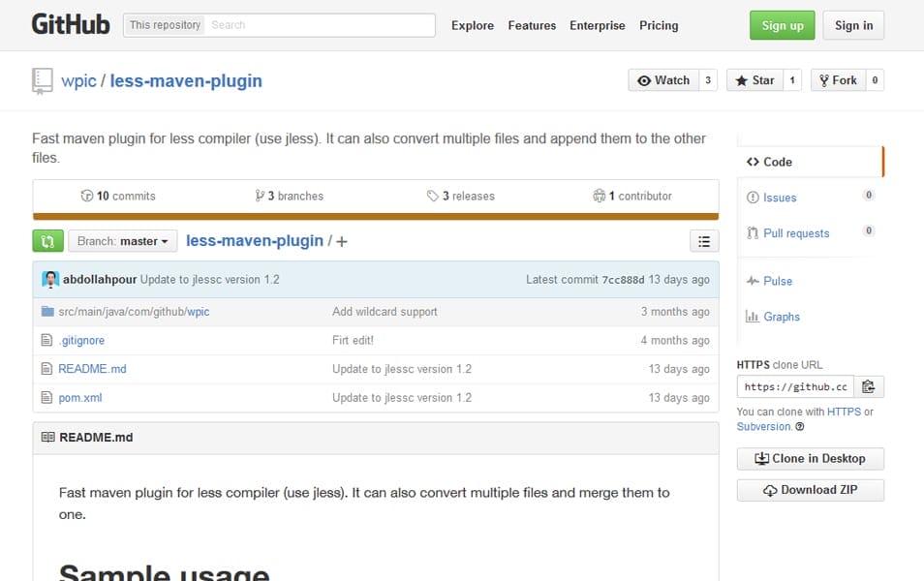Screen dimensions: 924x581
Task: View the 10 commits link
Action: pos(118,196)
